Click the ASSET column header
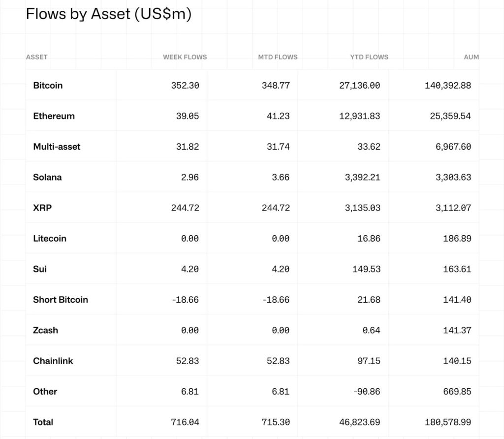 tap(37, 57)
